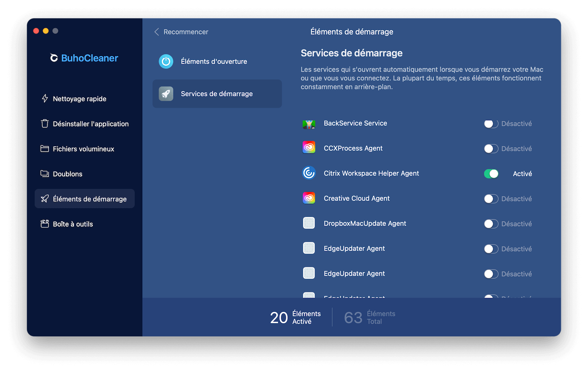Click the Désactivé label for BackService Service
Viewport: 588px width, 372px height.
516,124
